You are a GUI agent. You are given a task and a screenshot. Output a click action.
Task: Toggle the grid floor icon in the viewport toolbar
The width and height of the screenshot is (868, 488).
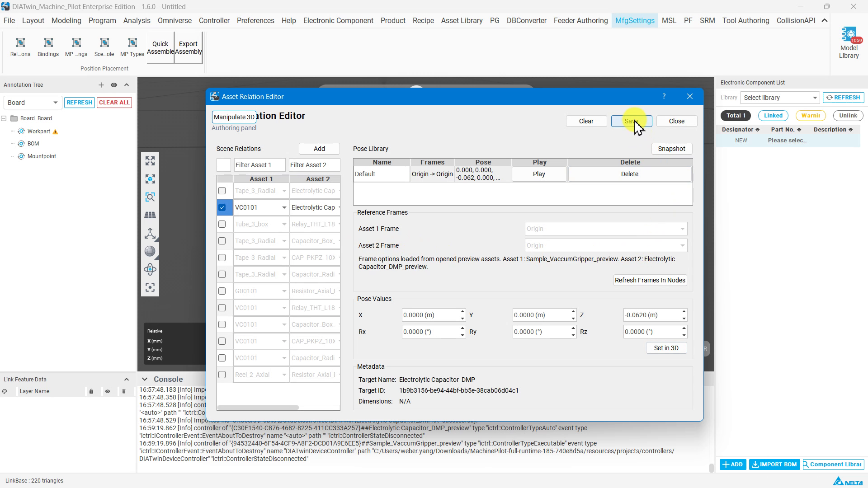(150, 215)
